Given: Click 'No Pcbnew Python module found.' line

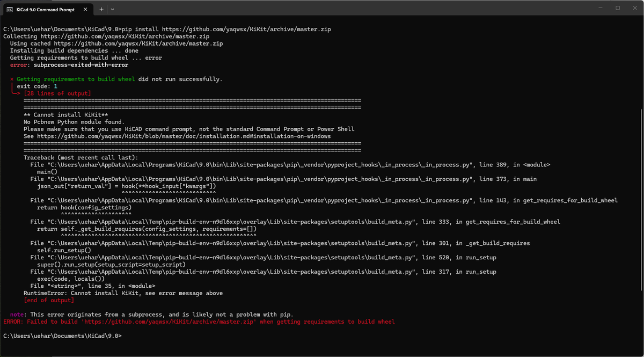Looking at the screenshot, I should click(x=74, y=122).
